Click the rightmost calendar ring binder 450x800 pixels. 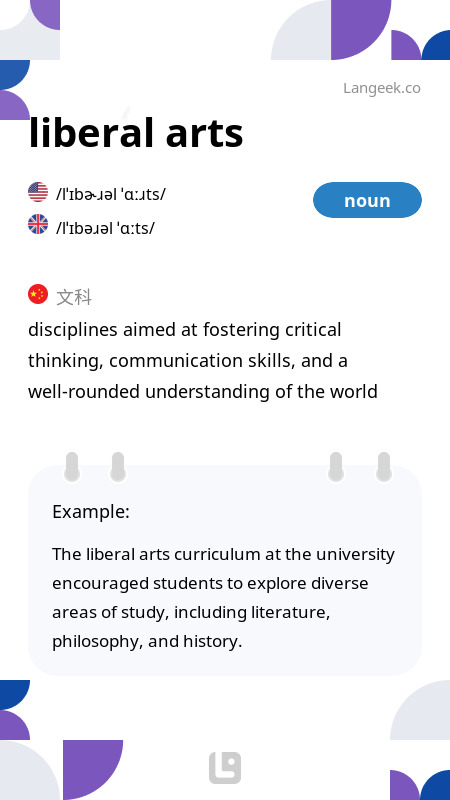pos(384,467)
